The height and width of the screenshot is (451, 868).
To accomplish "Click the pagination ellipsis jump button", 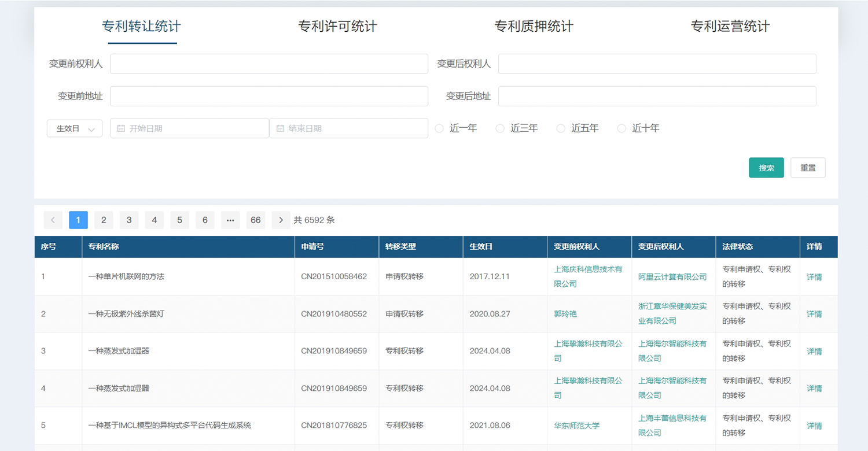I will point(230,220).
